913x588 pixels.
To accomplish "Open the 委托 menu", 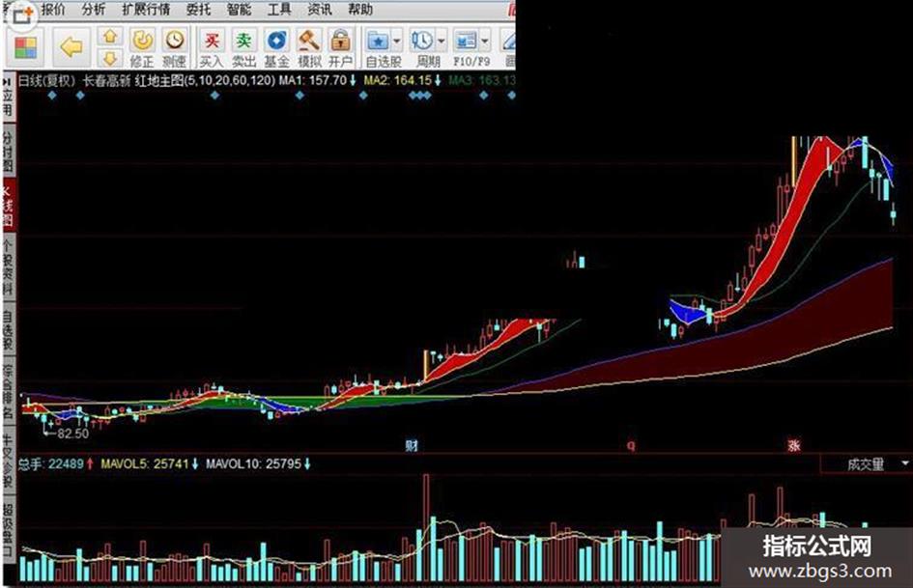I will (x=199, y=10).
